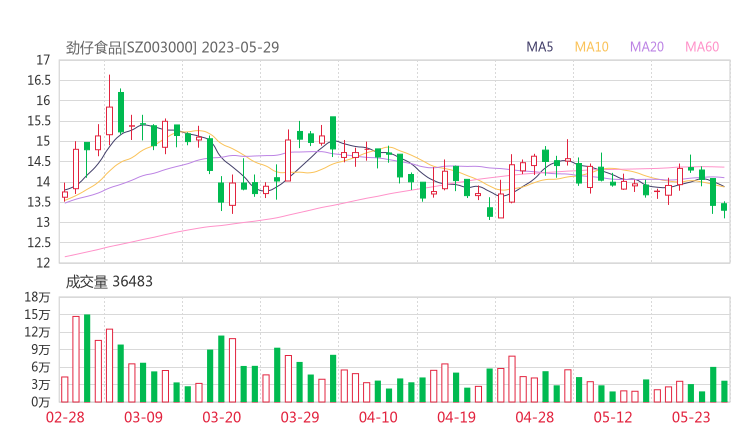Viewport: 740px width, 440px height.
Task: Click the 6万 volume axis label
Action: [x=41, y=367]
